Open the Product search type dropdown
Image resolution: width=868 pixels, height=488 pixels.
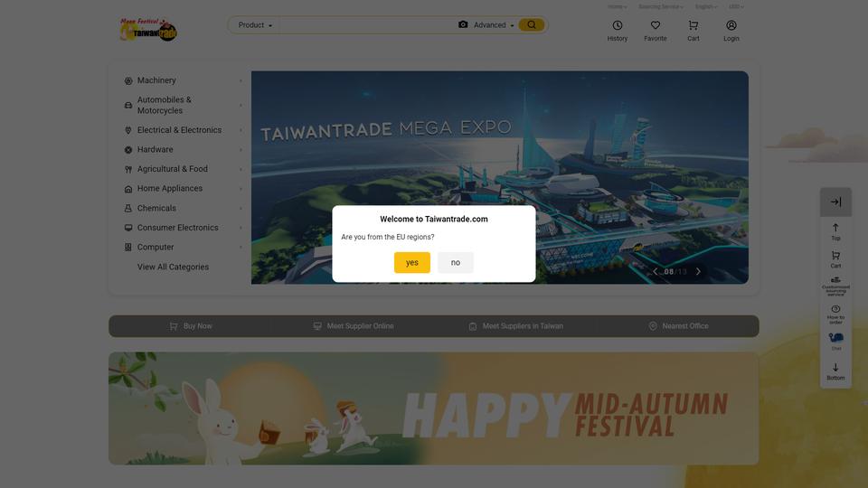[x=255, y=25]
